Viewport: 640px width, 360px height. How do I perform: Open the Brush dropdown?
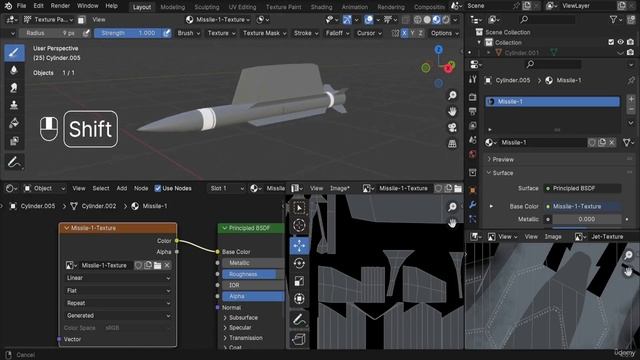pyautogui.click(x=189, y=33)
